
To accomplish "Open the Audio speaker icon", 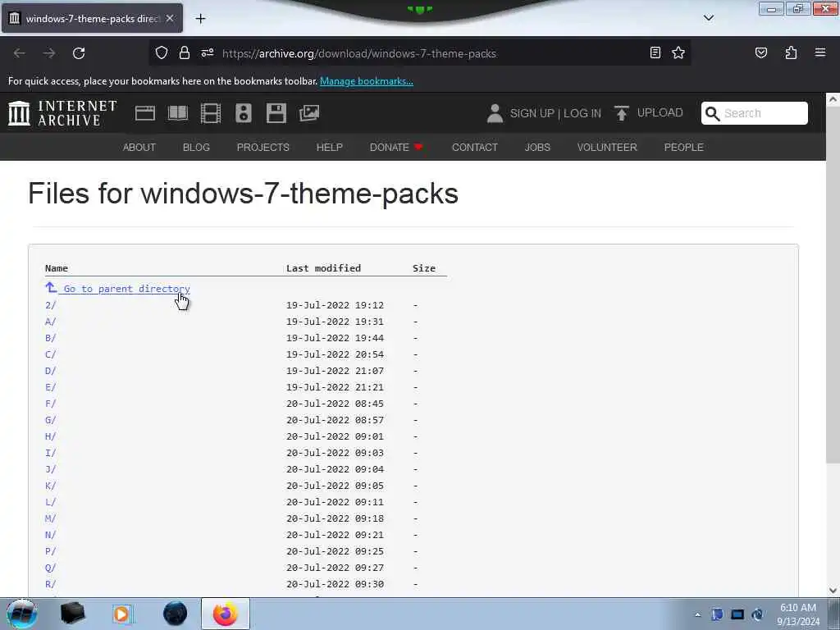I will point(243,113).
